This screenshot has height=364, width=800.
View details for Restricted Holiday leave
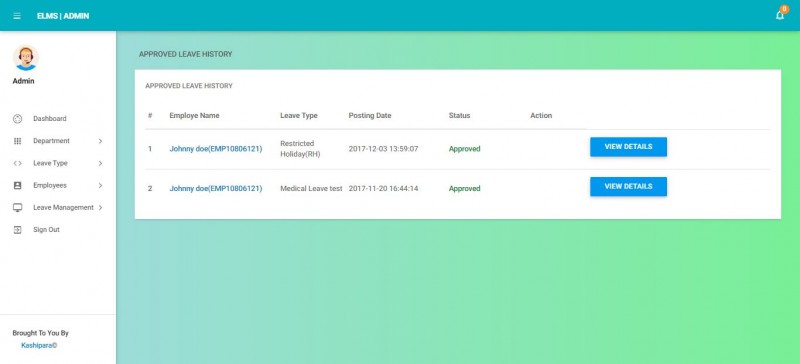point(628,147)
